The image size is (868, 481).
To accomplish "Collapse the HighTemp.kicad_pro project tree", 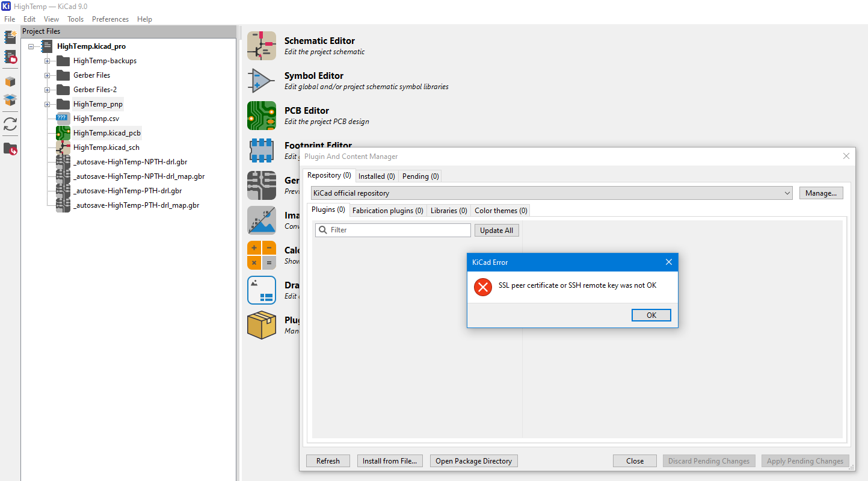I will (x=31, y=46).
